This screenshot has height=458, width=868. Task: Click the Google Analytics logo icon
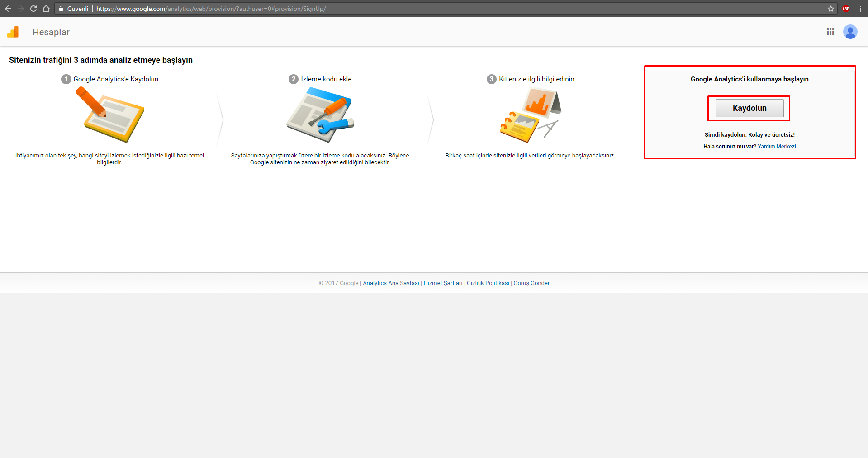pyautogui.click(x=13, y=32)
